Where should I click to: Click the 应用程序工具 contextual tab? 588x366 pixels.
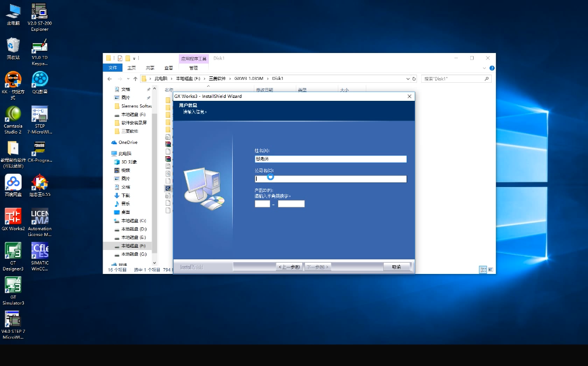[x=194, y=59]
